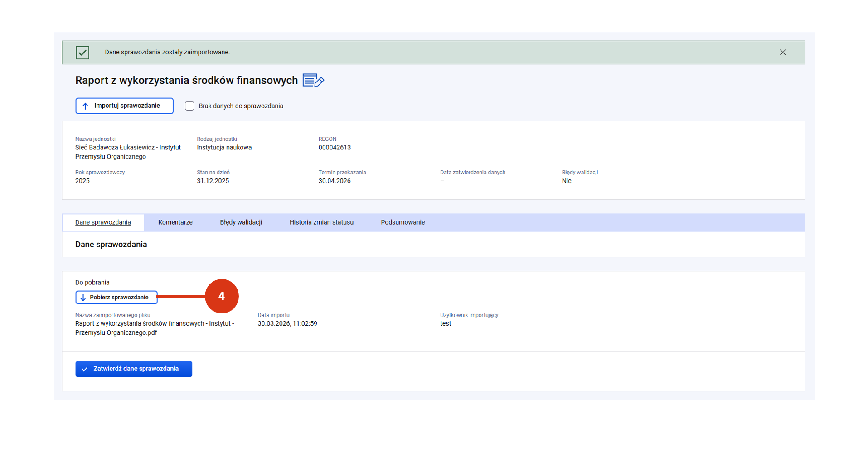
Task: Click the red step marker numbered 4
Action: point(222,296)
